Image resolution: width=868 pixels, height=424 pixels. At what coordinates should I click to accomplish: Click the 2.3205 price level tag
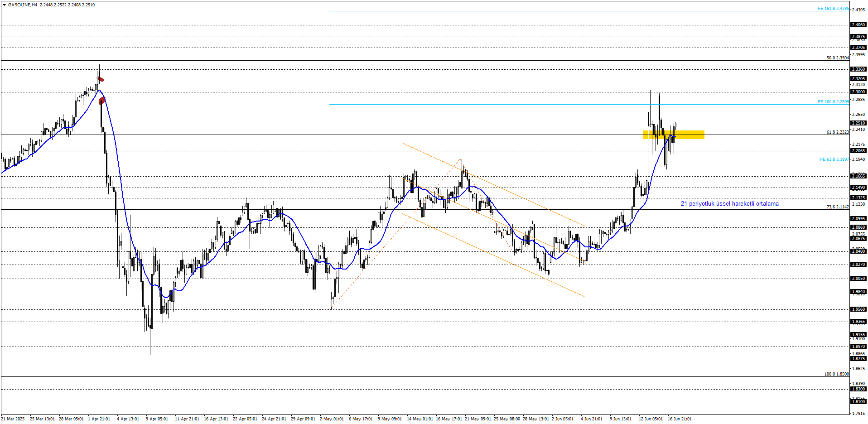(x=858, y=79)
